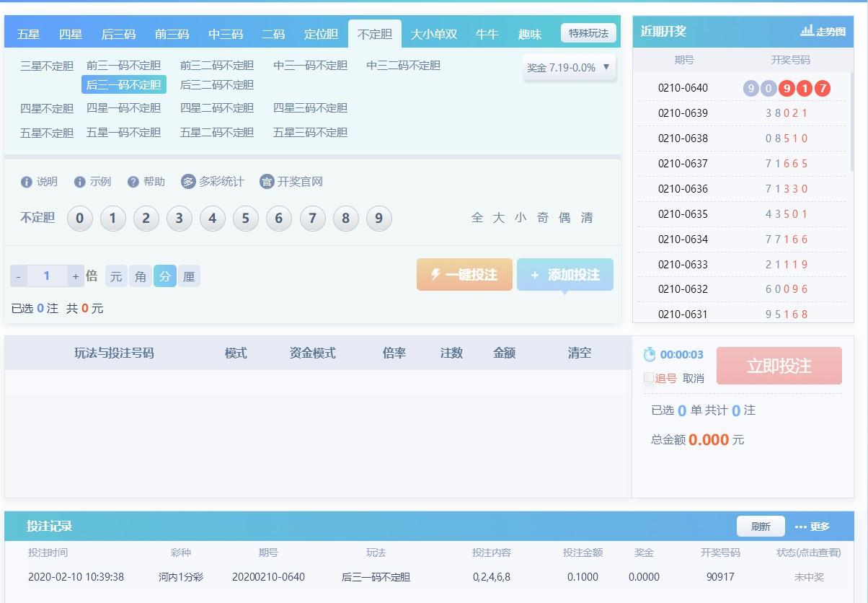This screenshot has width=868, height=603.
Task: Choose 五星三码不定胆 play type
Action: pos(311,133)
